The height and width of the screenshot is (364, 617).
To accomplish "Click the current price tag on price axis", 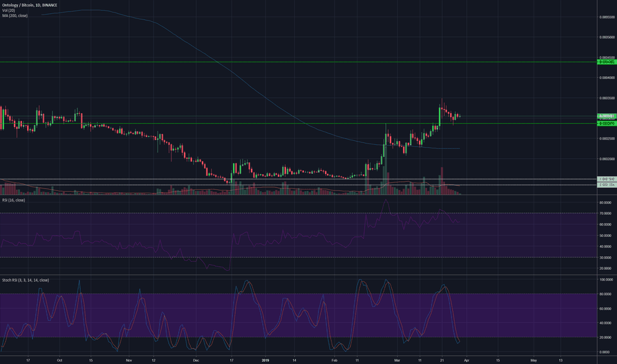I will [x=607, y=116].
